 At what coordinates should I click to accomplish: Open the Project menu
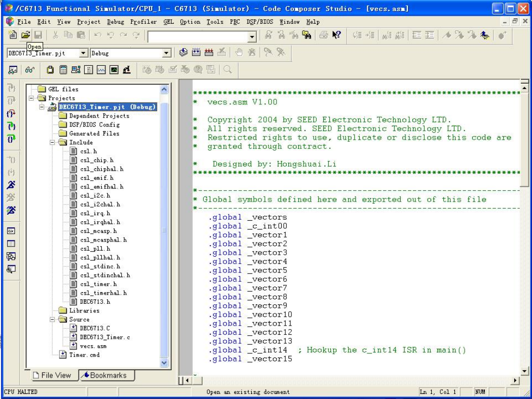89,22
